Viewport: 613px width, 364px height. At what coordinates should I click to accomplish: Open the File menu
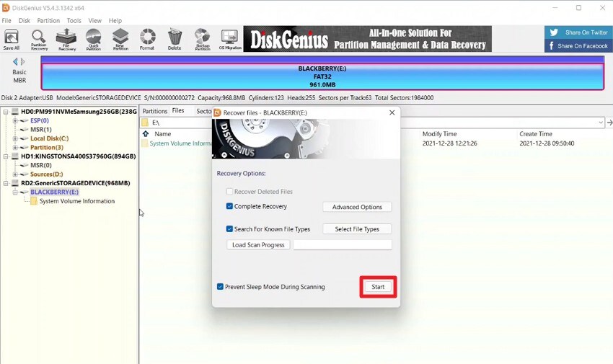click(6, 21)
